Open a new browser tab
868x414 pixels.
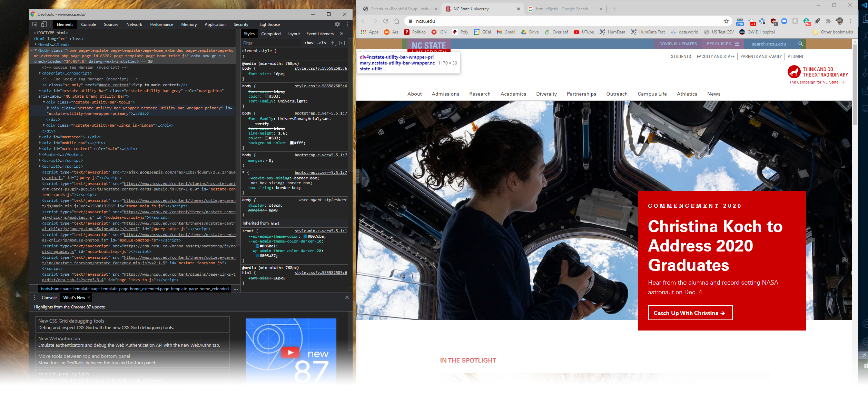[614, 9]
